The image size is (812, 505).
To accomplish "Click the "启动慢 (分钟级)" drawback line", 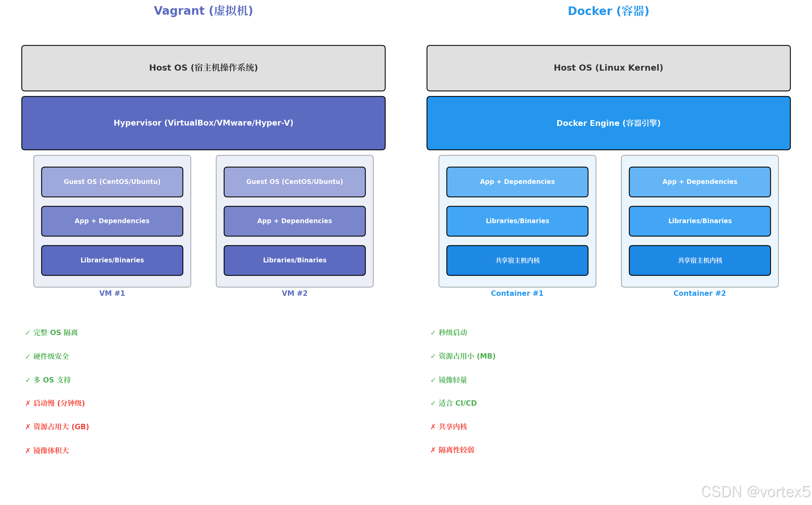I will (55, 403).
